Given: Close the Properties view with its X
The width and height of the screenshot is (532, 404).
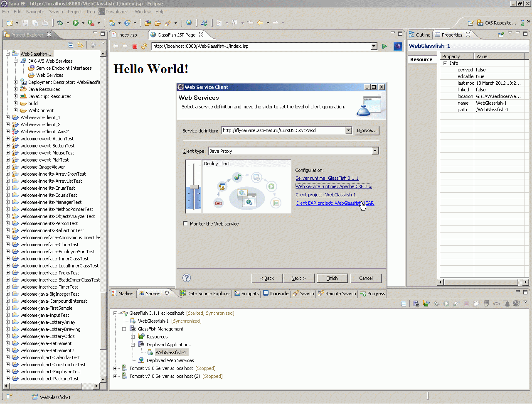Looking at the screenshot, I should tap(468, 34).
